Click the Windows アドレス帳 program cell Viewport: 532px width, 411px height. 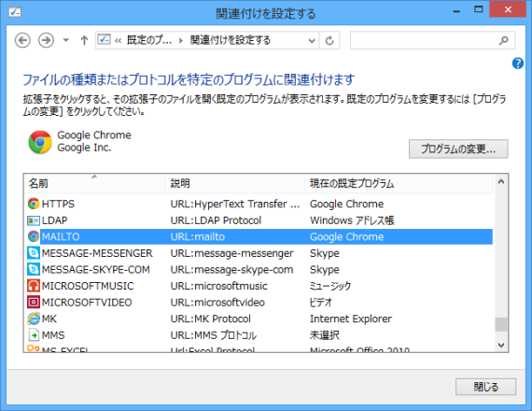coord(352,220)
